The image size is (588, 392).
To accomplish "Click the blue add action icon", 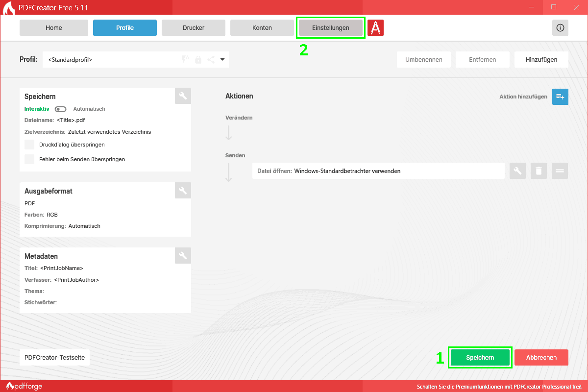I will pos(560,97).
